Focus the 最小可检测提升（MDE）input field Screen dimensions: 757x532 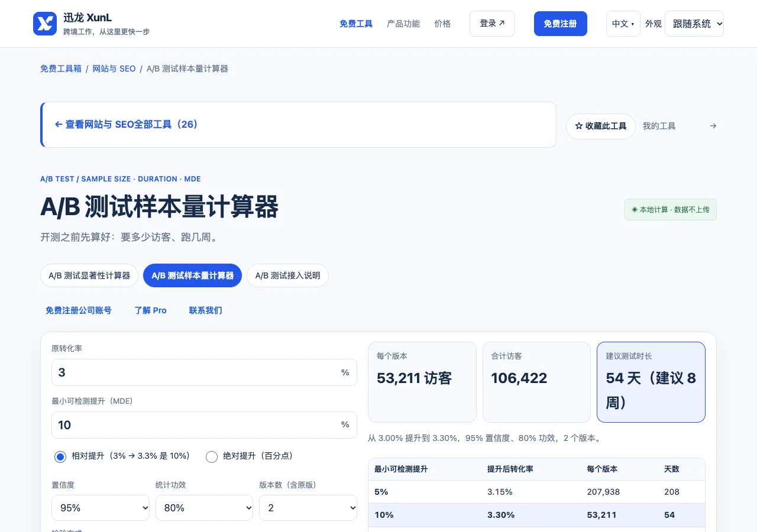click(204, 425)
